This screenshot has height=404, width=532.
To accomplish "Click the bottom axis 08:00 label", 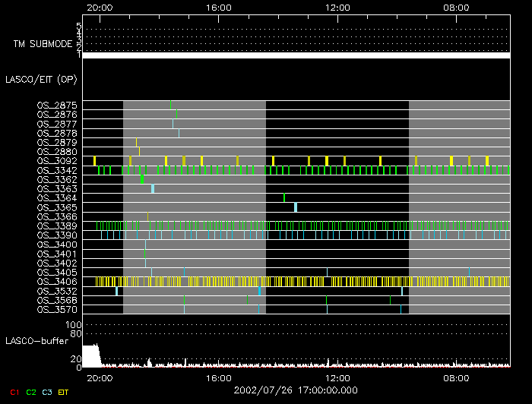I will 456,378.
